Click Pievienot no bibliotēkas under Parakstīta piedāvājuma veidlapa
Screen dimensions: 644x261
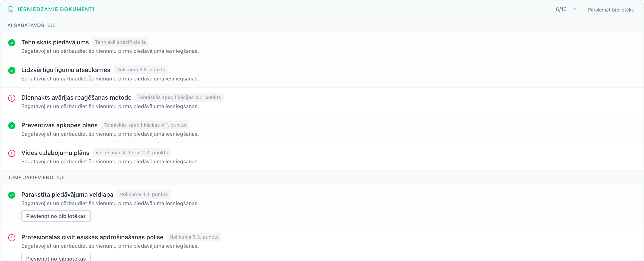56,216
